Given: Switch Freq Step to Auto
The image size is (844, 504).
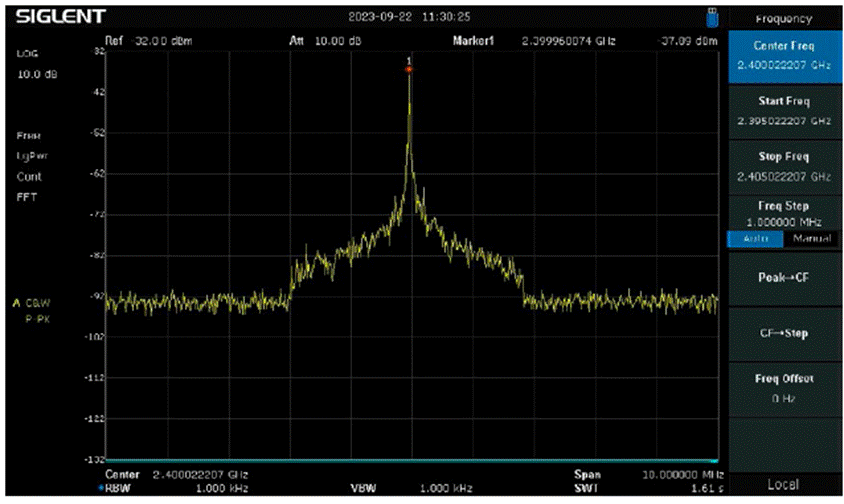Looking at the screenshot, I should (755, 239).
